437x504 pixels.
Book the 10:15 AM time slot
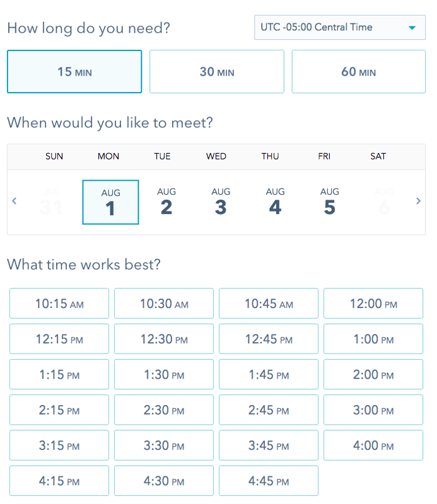point(59,304)
